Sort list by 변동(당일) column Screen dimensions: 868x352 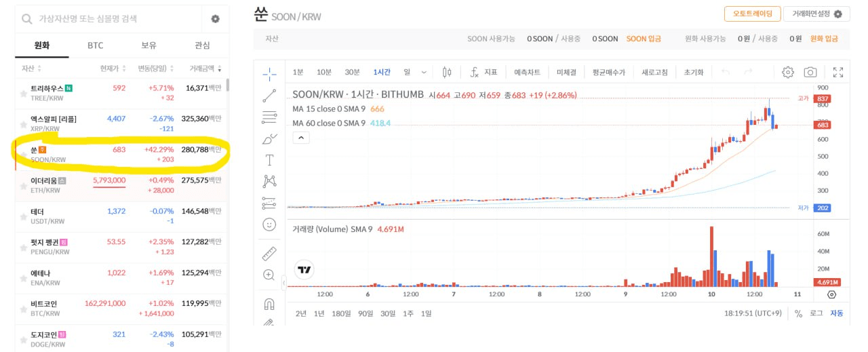click(x=156, y=69)
